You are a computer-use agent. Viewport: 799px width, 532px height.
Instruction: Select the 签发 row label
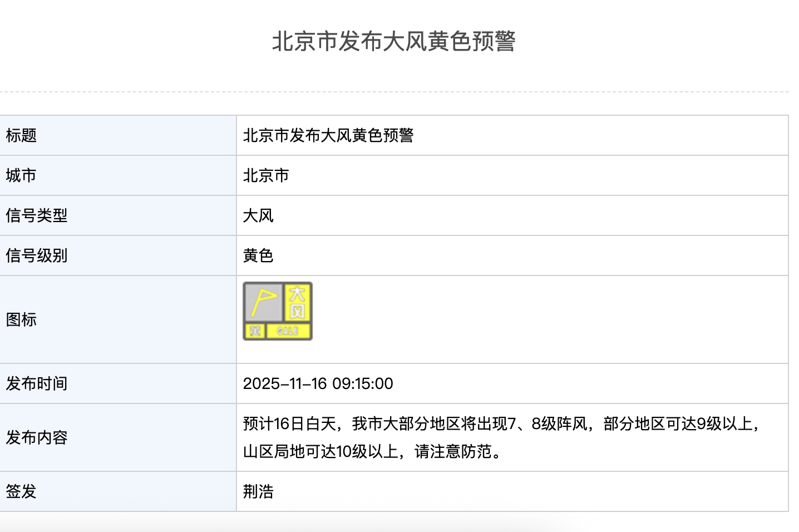(x=21, y=491)
